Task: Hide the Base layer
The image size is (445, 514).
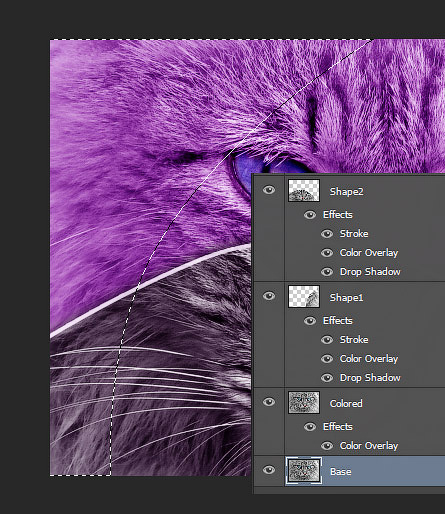Action: tap(269, 470)
